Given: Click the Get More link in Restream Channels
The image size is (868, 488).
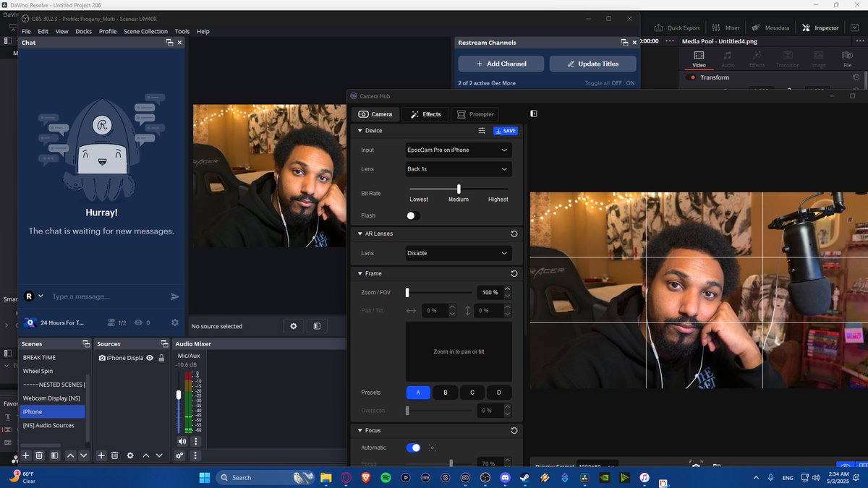Looking at the screenshot, I should point(503,83).
